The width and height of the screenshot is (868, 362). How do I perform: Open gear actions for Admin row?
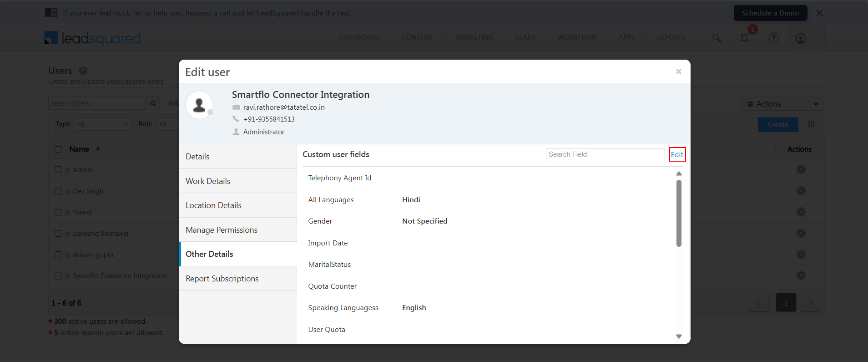click(801, 169)
